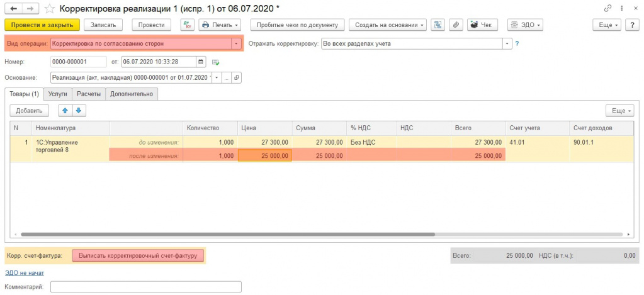This screenshot has height=295, width=644.
Task: Click Провести и закрыть
Action: [x=42, y=25]
